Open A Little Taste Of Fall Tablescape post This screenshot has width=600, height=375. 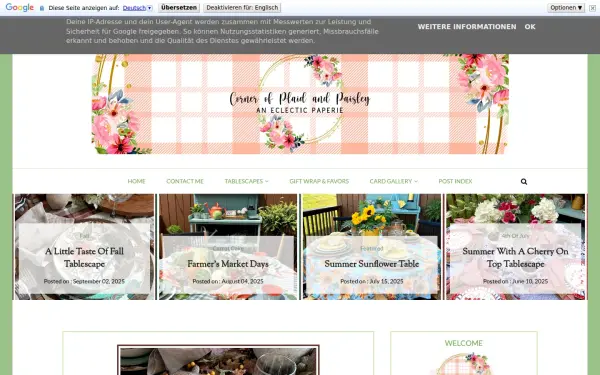tap(84, 258)
